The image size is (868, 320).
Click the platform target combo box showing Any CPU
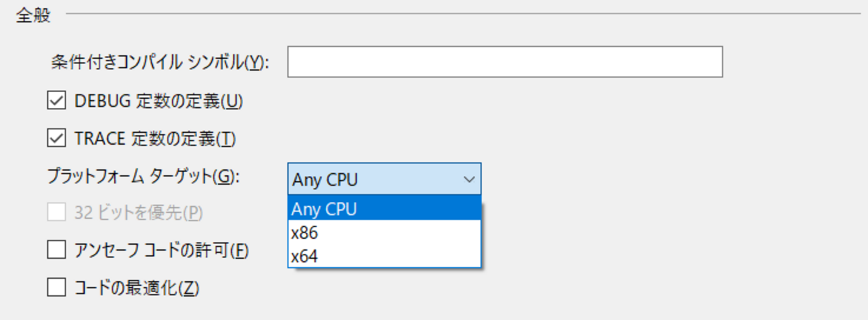click(374, 179)
